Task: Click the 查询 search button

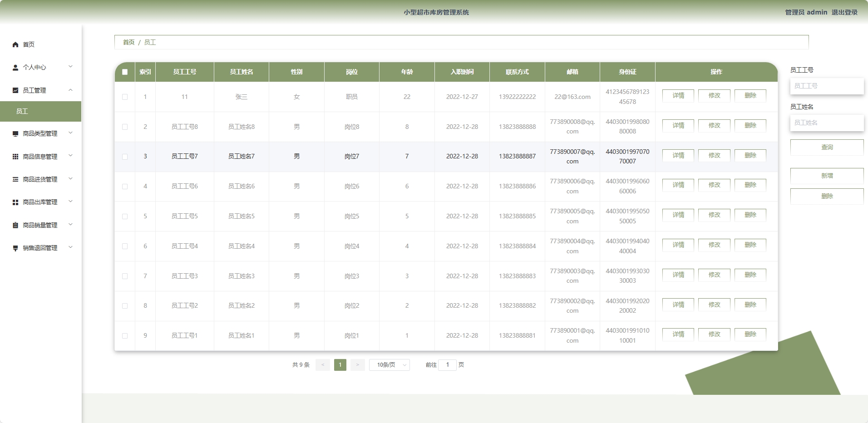Action: (827, 148)
